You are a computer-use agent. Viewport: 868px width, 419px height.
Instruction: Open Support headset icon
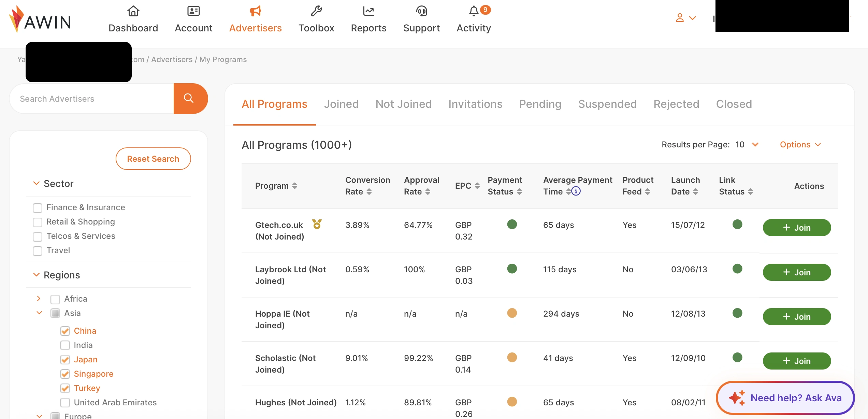pyautogui.click(x=421, y=11)
